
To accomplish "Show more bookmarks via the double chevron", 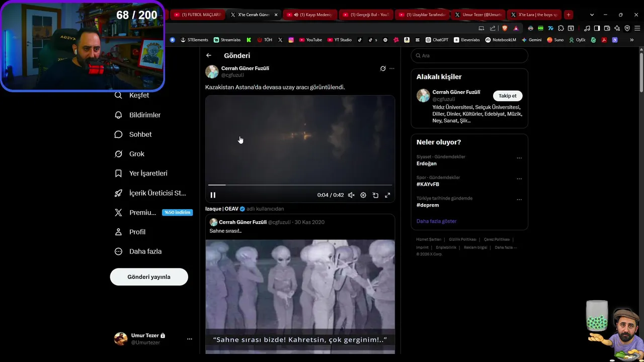I will 632,40.
